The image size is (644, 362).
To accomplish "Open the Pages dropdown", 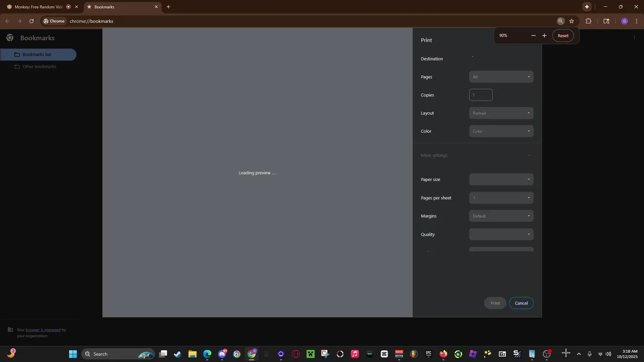I will (501, 77).
